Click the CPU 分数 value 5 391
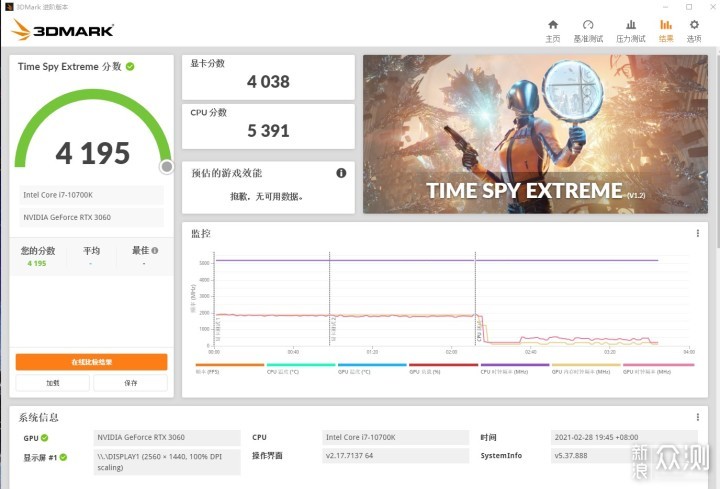Screen dimensions: 720x489 [268, 131]
